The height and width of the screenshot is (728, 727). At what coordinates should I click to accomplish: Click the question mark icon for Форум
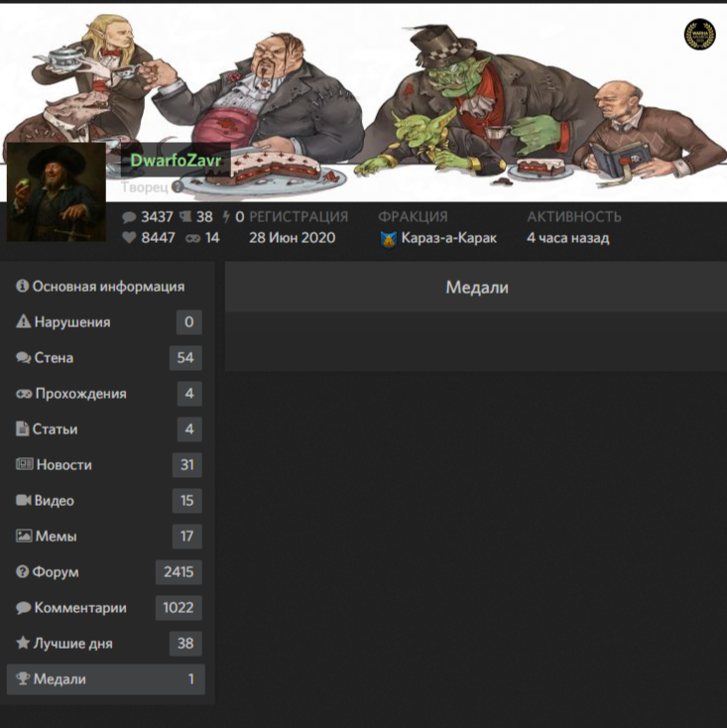[x=22, y=571]
